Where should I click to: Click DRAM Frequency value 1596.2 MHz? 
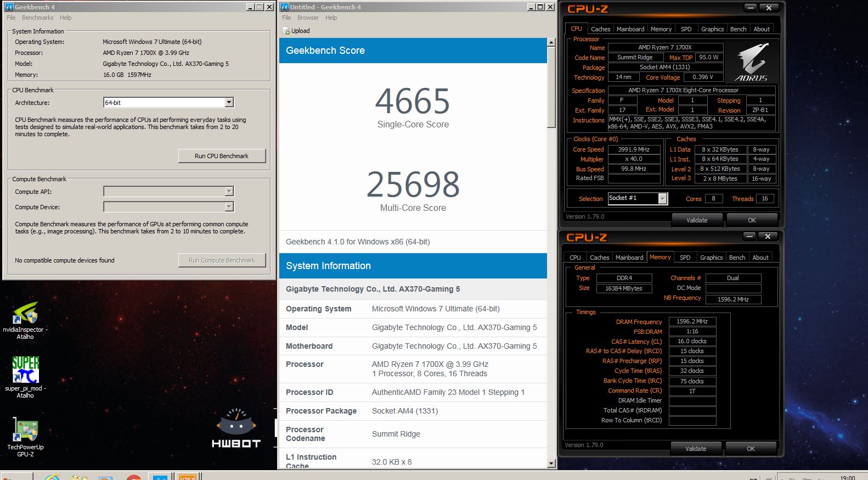tap(692, 322)
